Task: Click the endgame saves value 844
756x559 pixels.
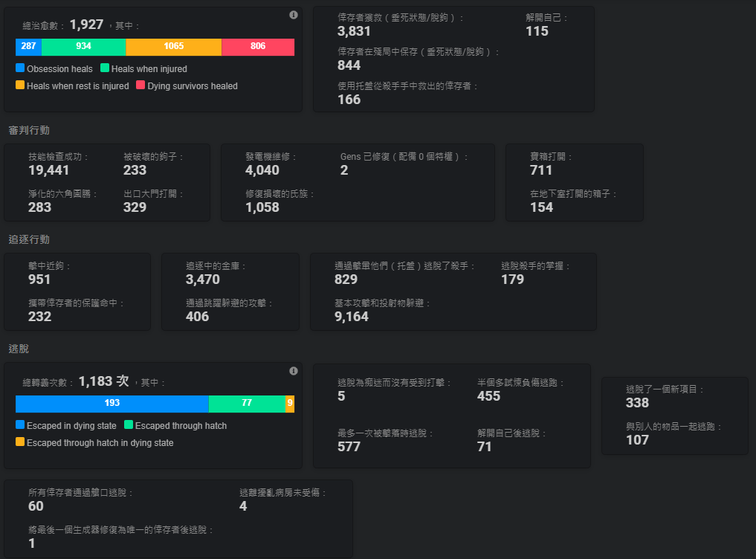Action: click(349, 65)
